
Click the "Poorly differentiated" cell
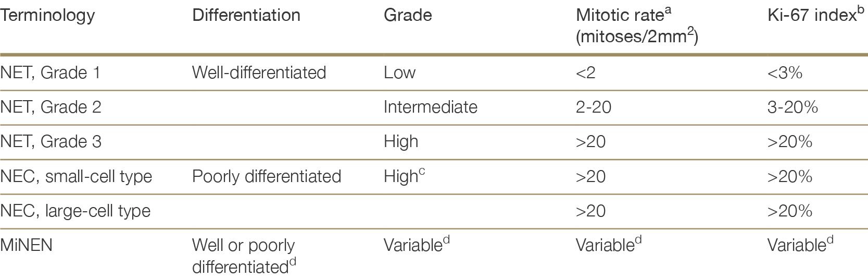click(x=266, y=177)
